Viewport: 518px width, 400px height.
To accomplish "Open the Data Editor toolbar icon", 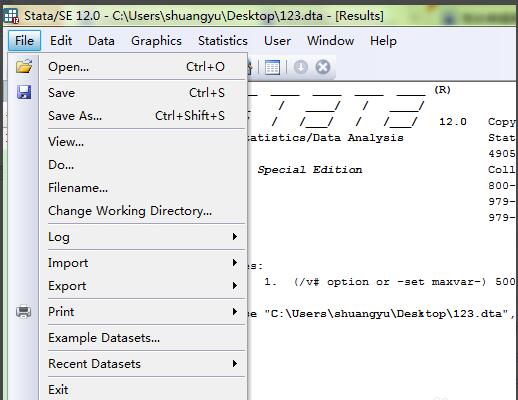I will pos(272,67).
